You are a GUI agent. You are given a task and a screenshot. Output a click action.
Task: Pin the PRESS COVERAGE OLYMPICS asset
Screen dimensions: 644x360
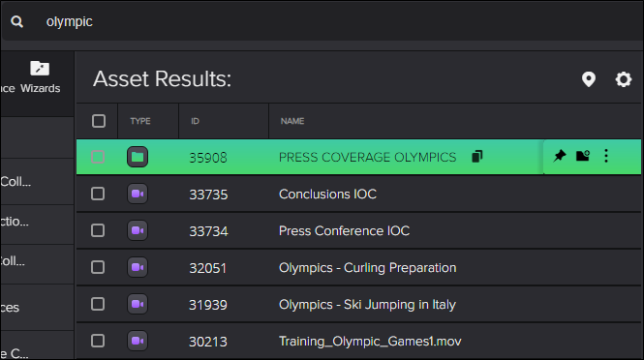click(x=560, y=156)
